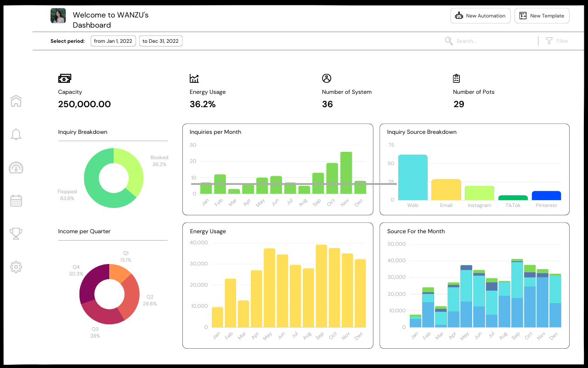Open the calendar icon in sidebar
The height and width of the screenshot is (368, 588).
point(16,201)
